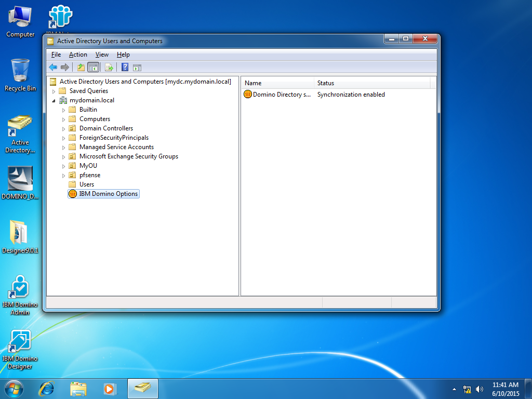Select the IBM Domino Options node

point(108,193)
